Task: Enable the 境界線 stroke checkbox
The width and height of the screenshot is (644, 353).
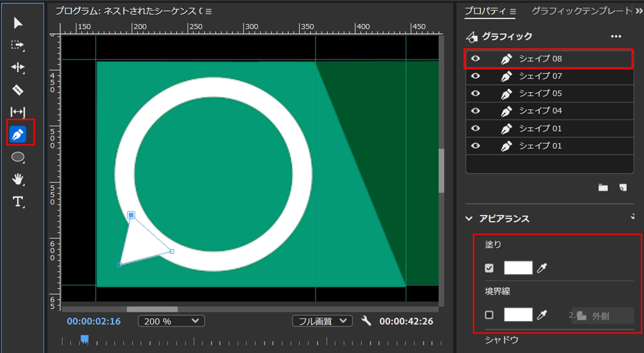Action: 489,315
